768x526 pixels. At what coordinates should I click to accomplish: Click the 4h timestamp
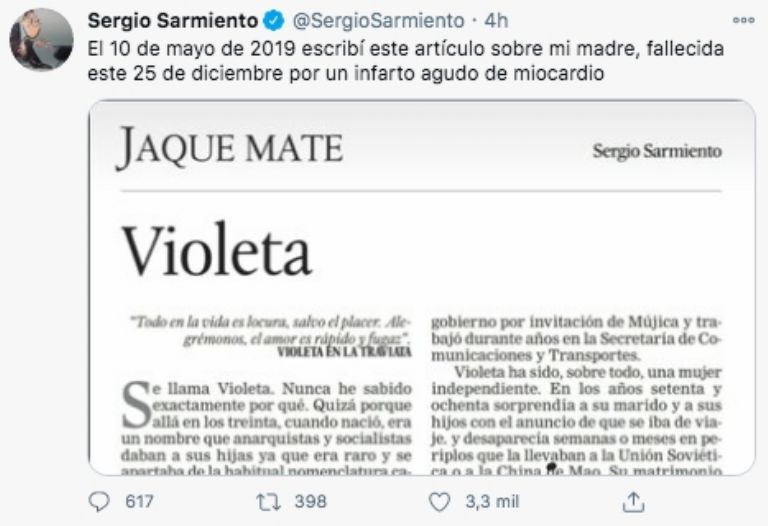tap(495, 21)
